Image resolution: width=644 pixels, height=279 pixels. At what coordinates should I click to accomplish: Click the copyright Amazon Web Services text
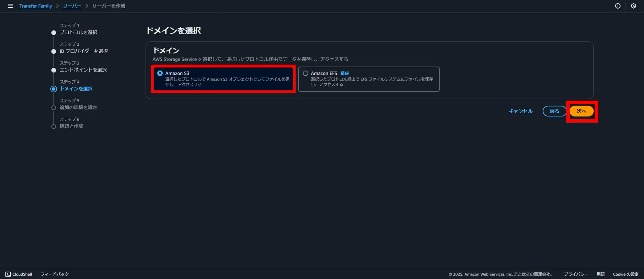pyautogui.click(x=500, y=274)
